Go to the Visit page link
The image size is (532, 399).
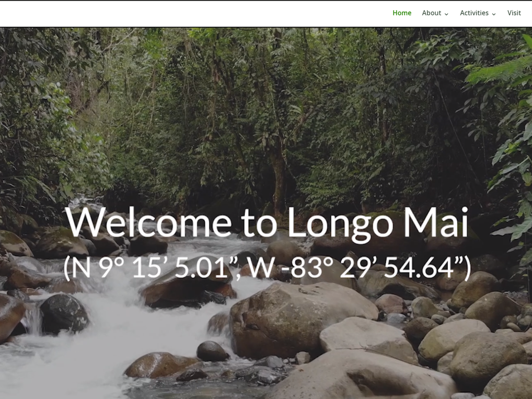pos(514,13)
